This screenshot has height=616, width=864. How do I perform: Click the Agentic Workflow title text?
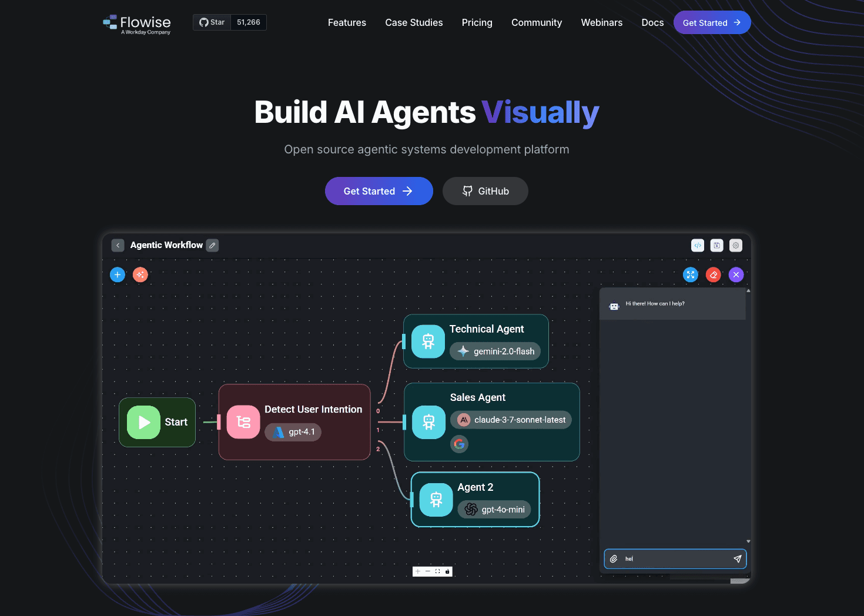[166, 245]
